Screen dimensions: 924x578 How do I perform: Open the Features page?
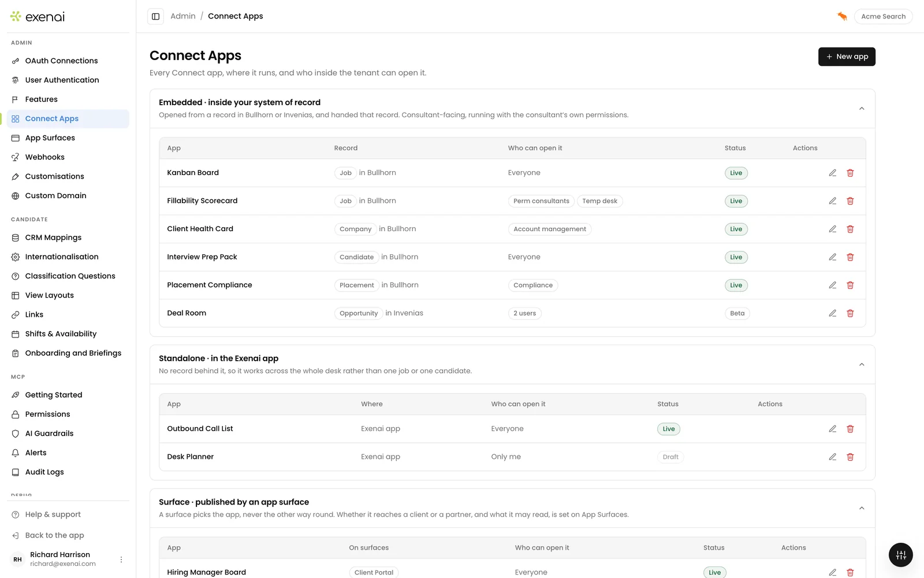point(68,99)
